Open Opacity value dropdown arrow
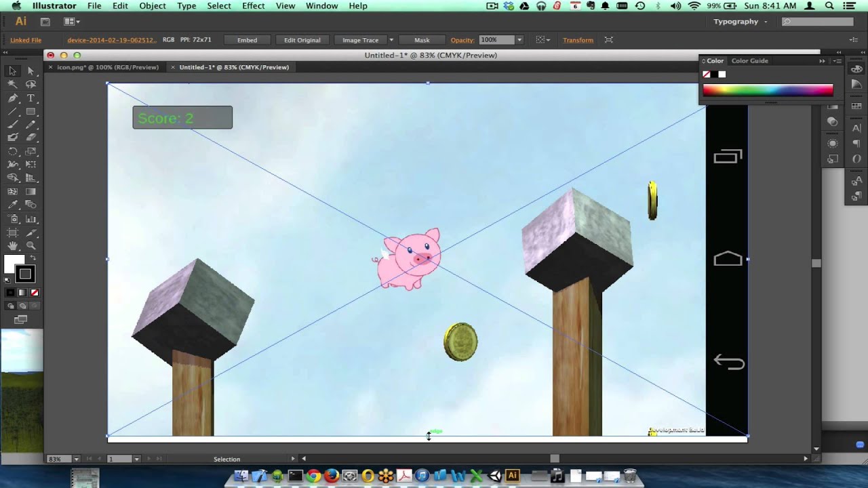The width and height of the screenshot is (868, 488). point(519,40)
